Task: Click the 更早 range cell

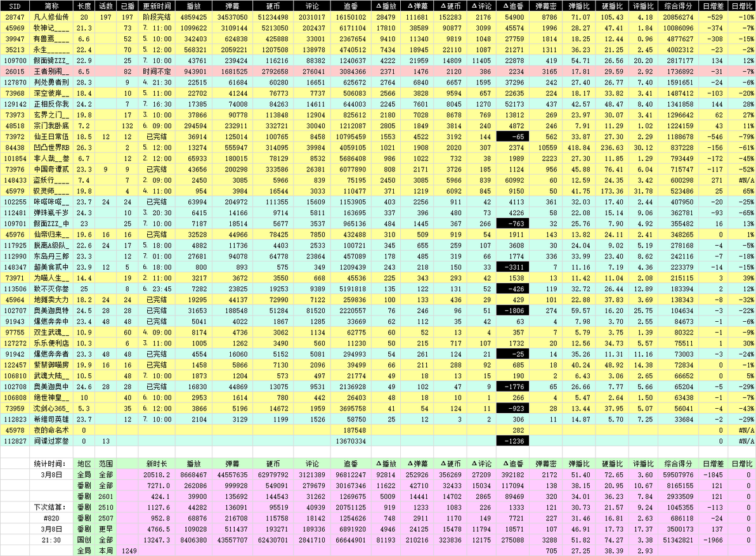Action: 105,529
